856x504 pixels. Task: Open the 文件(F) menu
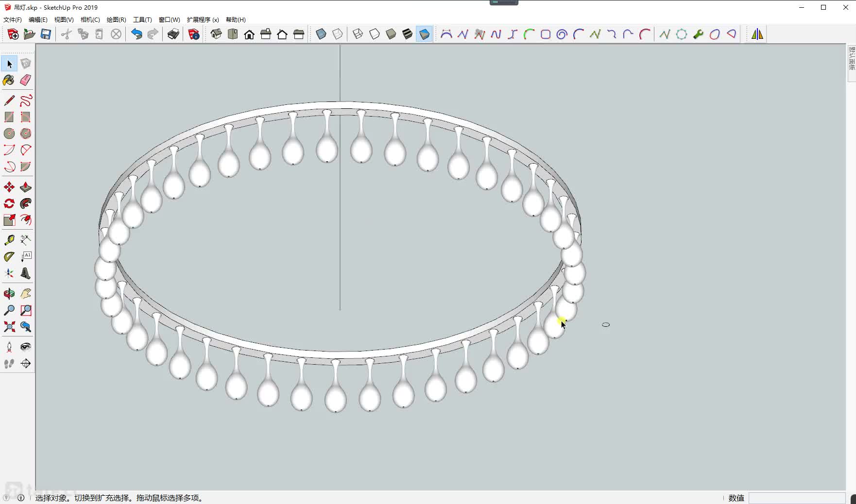13,20
